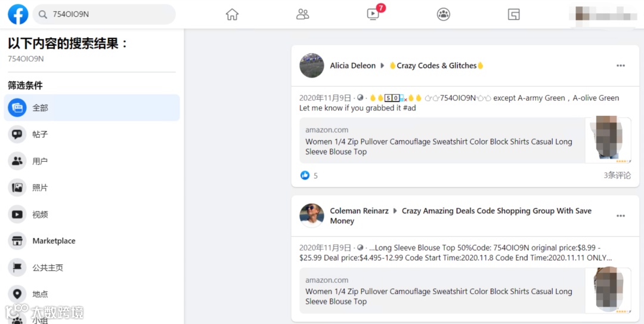Click the 754OIO9N query under results heading
Screen dimensions: 644x324
click(26, 59)
